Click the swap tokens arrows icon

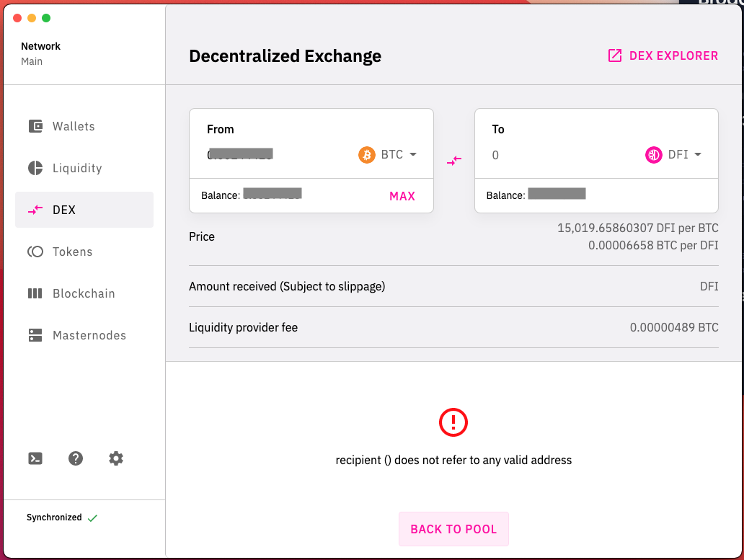point(454,161)
